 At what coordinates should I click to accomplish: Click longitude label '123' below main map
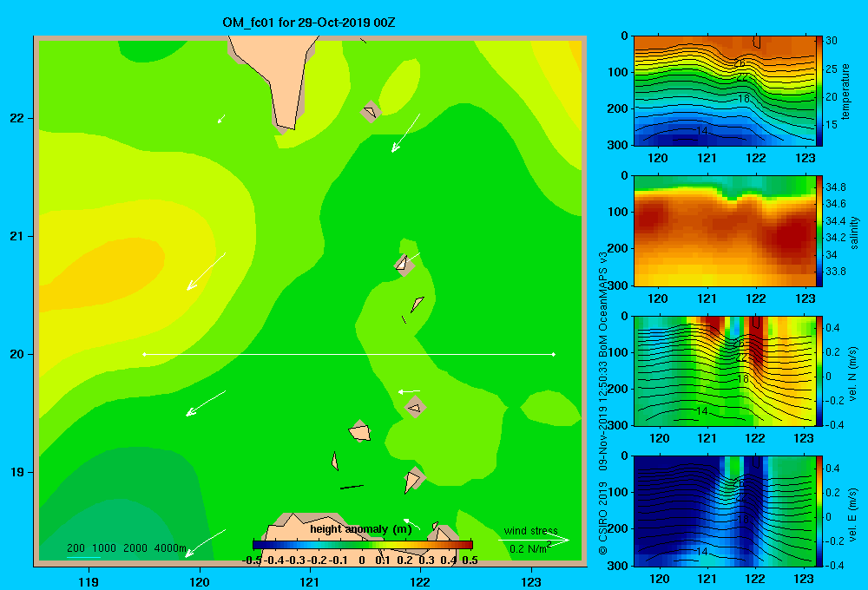tap(531, 582)
